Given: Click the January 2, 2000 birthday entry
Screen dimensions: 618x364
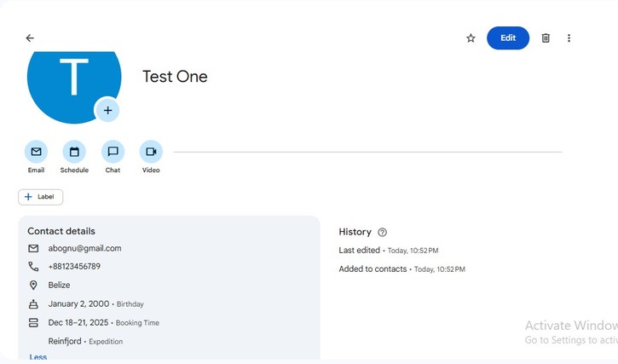Looking at the screenshot, I should click(79, 304).
